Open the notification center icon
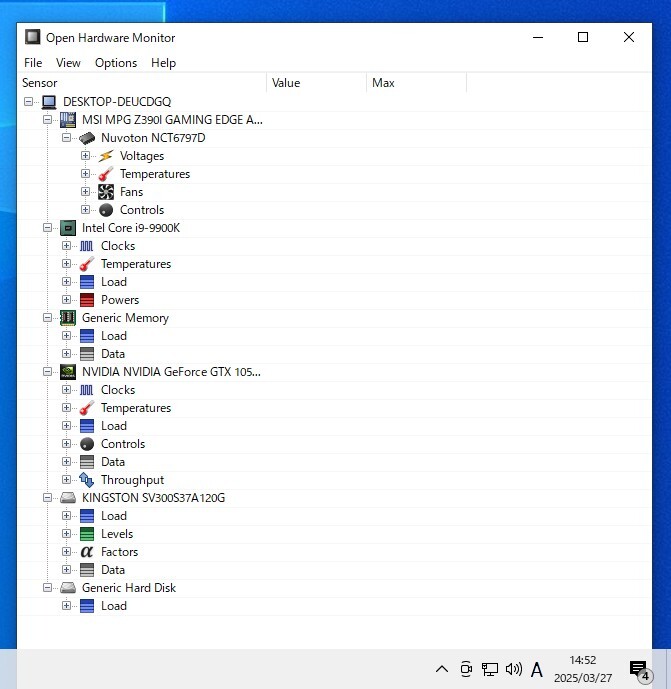Image resolution: width=671 pixels, height=689 pixels. (x=640, y=670)
